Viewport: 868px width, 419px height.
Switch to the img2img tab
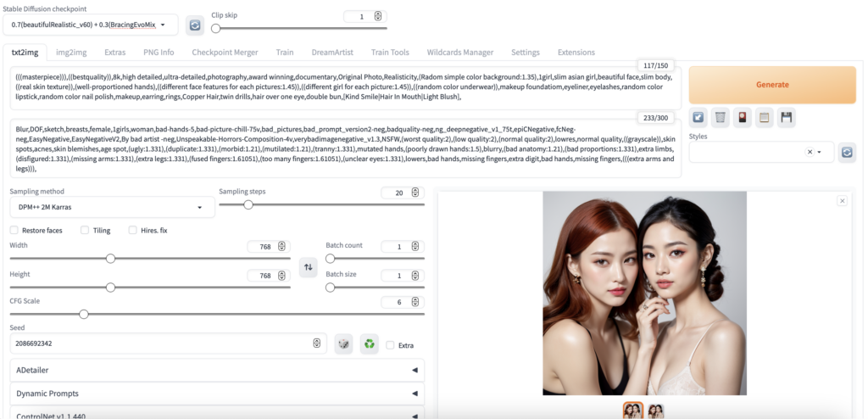pos(71,53)
